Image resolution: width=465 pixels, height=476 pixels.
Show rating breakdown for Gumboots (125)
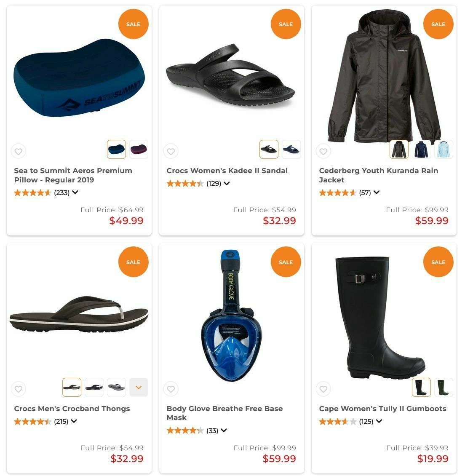pyautogui.click(x=379, y=421)
